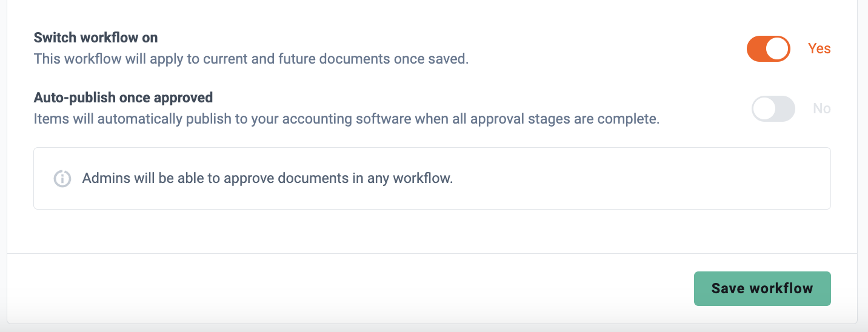The height and width of the screenshot is (332, 868).
Task: Click the info circle icon in notice
Action: pyautogui.click(x=62, y=179)
